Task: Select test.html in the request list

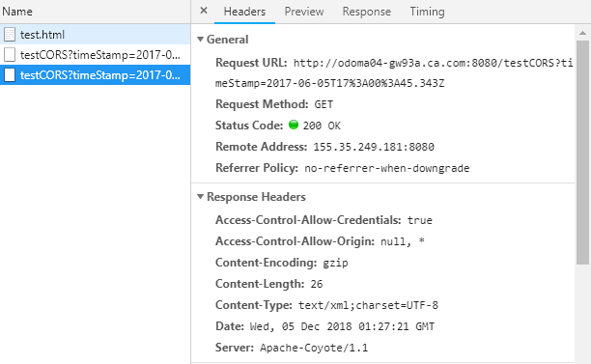Action: (x=95, y=35)
